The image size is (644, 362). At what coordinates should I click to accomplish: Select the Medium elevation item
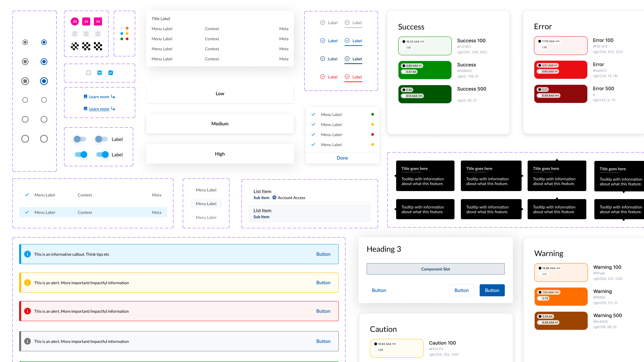tap(220, 124)
